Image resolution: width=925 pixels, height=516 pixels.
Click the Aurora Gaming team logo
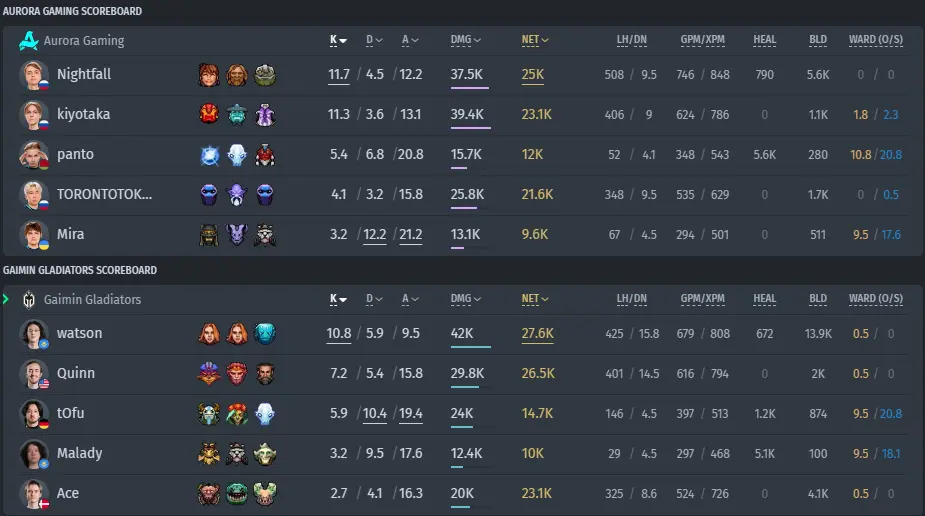28,41
